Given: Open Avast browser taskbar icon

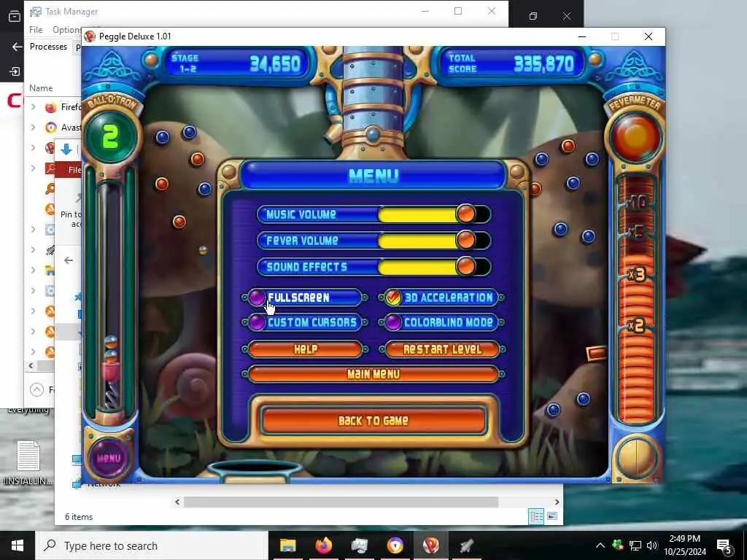Looking at the screenshot, I should coord(395,545).
